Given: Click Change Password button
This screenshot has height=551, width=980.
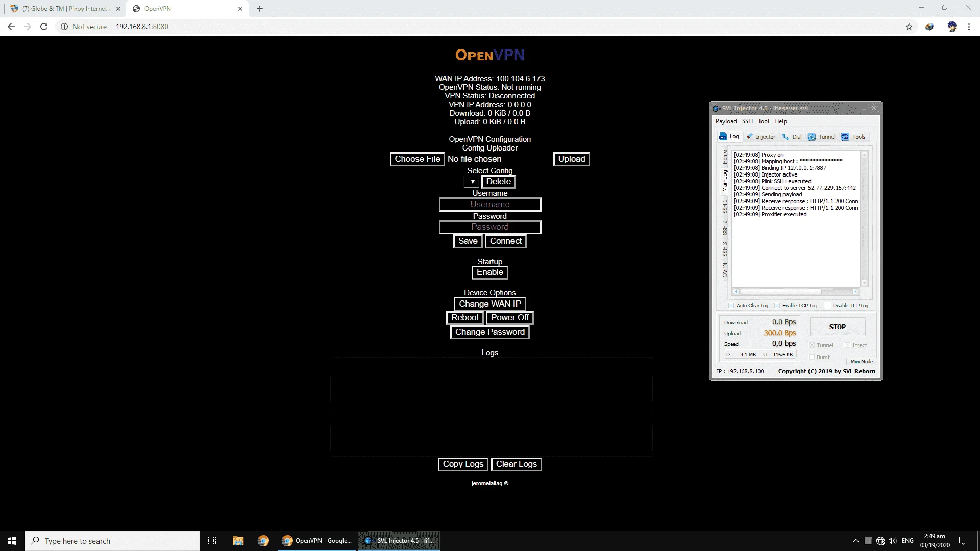Looking at the screenshot, I should [490, 332].
